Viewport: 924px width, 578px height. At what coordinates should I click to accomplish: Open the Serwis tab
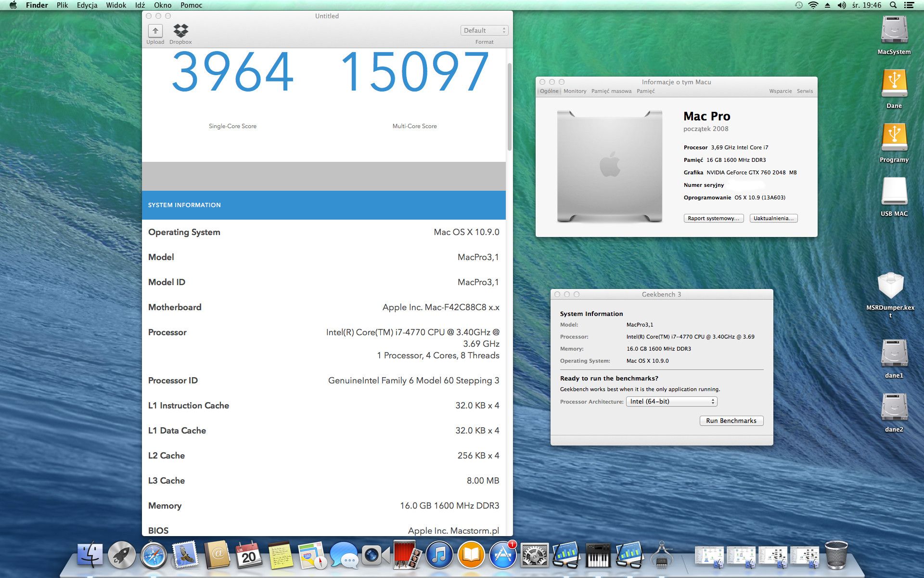point(805,91)
